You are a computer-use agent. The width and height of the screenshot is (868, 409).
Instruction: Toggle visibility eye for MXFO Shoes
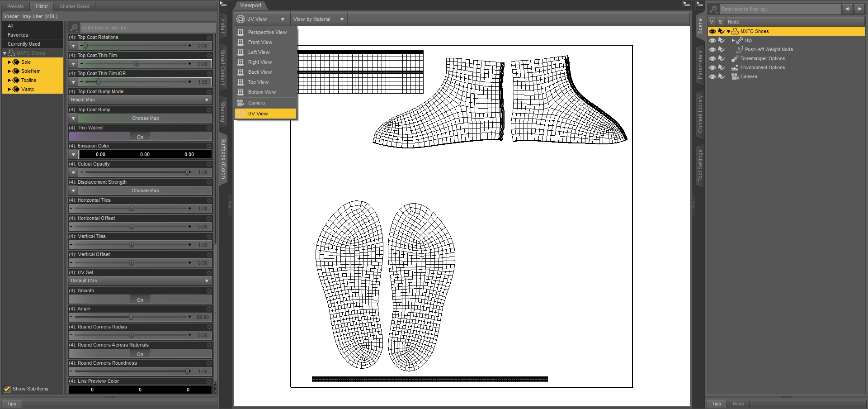point(712,31)
